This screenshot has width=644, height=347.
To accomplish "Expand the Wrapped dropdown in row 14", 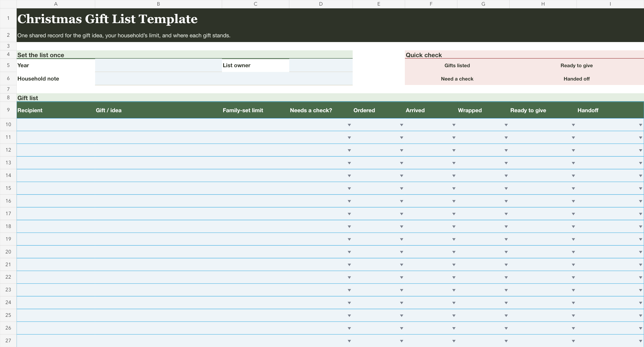I will point(506,176).
